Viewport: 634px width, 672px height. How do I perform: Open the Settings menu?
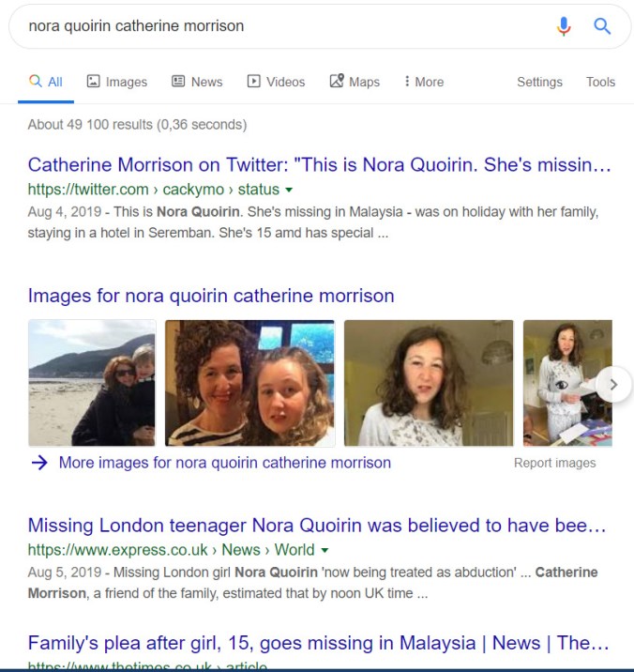pyautogui.click(x=539, y=82)
